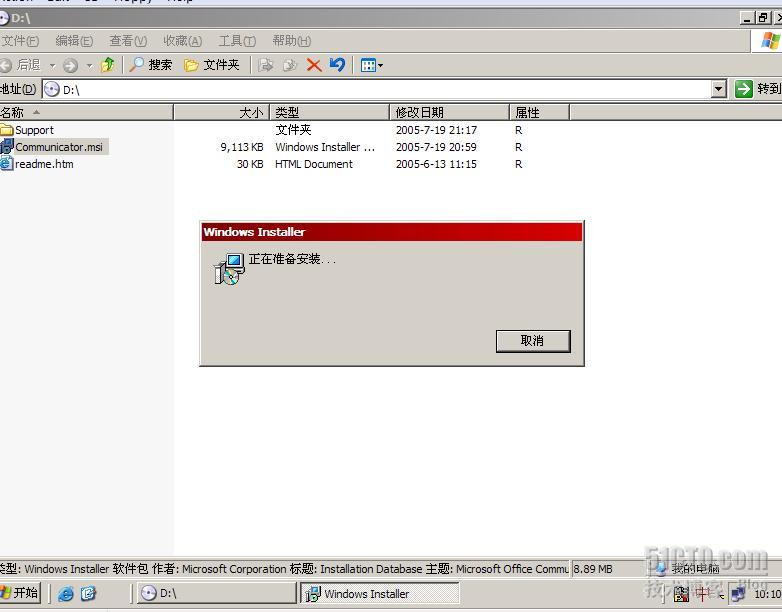Click the readme.htm document icon
This screenshot has width=782, height=612.
(x=6, y=163)
